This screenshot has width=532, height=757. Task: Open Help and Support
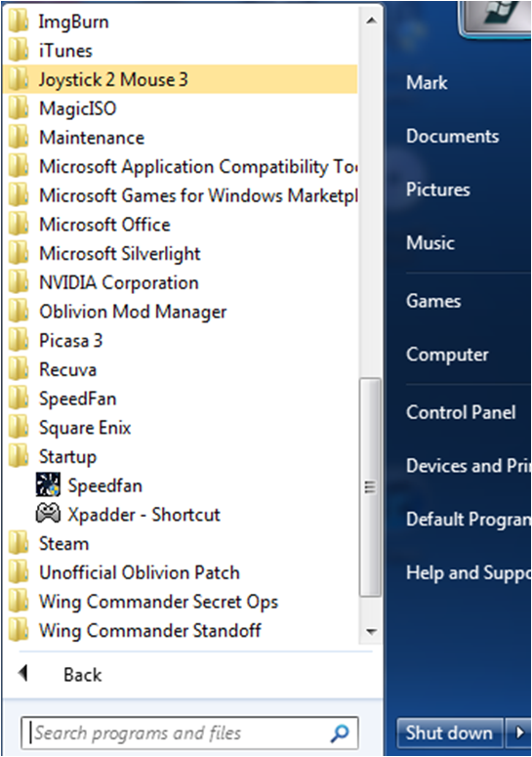pos(469,572)
